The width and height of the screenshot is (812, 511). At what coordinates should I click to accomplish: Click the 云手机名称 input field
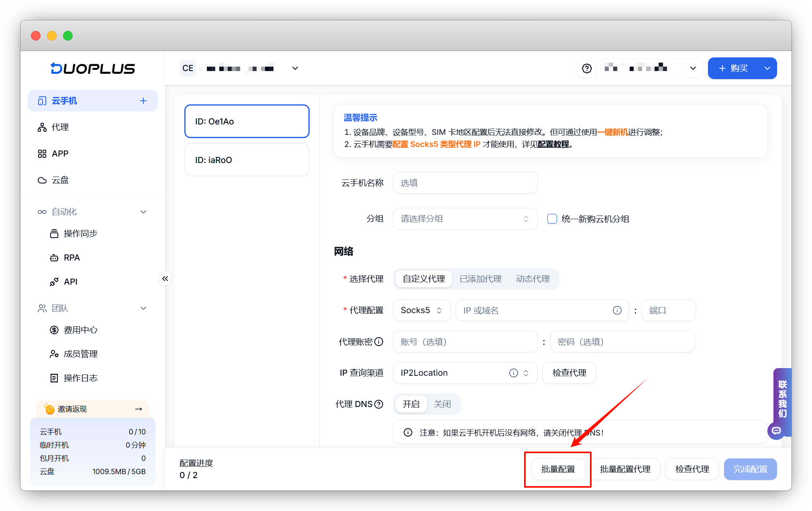pos(465,183)
